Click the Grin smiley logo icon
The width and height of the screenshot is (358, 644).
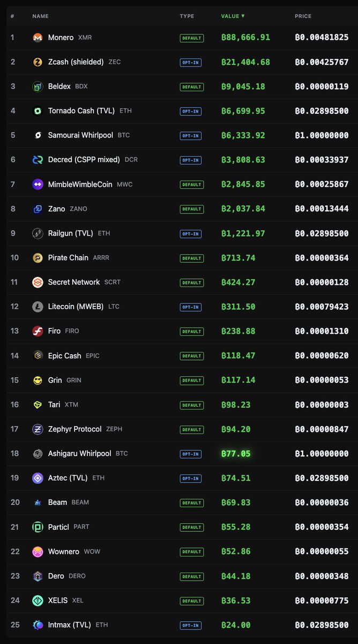(x=38, y=380)
